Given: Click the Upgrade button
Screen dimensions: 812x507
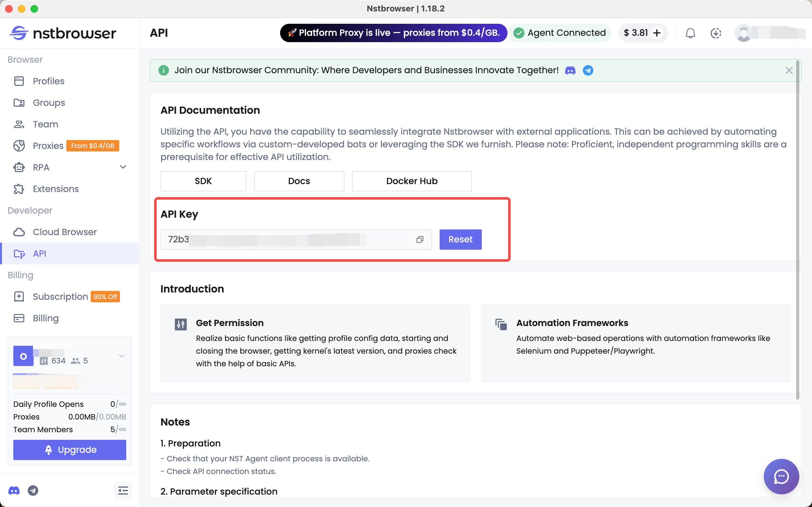Looking at the screenshot, I should pyautogui.click(x=70, y=450).
